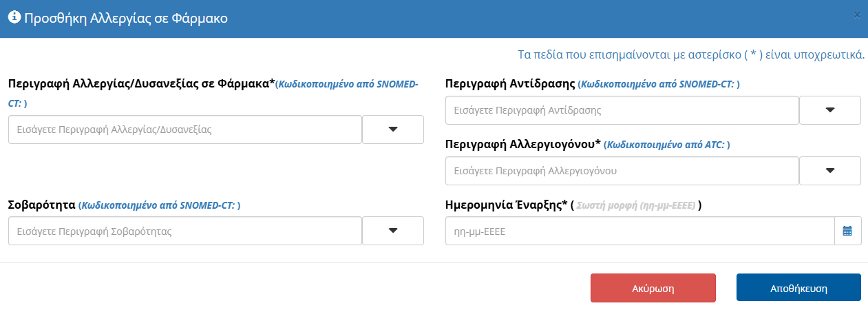Viewport: 868px width, 310px height.
Task: Focus the Εισάγετε Περιγραφή Αλλεργίας/Δυσανεξίας field
Action: point(184,130)
